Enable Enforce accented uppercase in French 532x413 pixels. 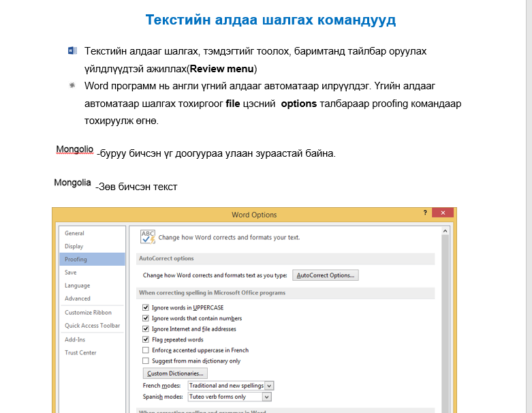click(x=146, y=350)
